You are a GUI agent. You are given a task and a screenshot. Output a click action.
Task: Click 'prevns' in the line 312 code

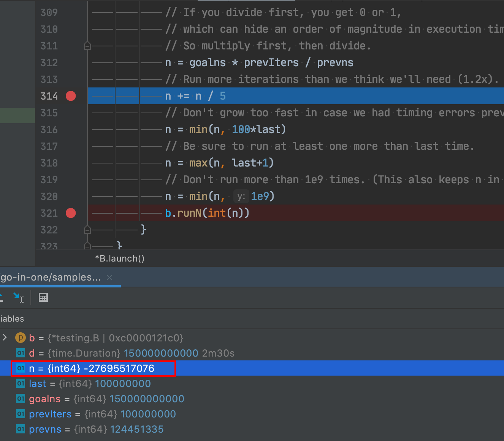tap(335, 63)
